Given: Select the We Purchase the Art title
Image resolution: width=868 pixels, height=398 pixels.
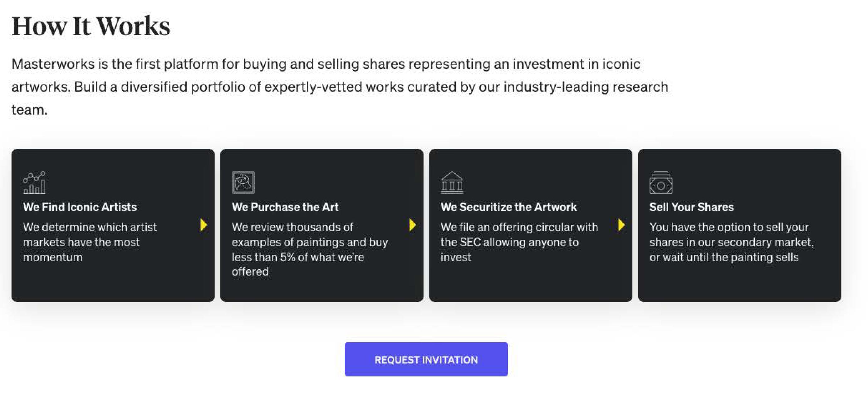Looking at the screenshot, I should [x=285, y=207].
